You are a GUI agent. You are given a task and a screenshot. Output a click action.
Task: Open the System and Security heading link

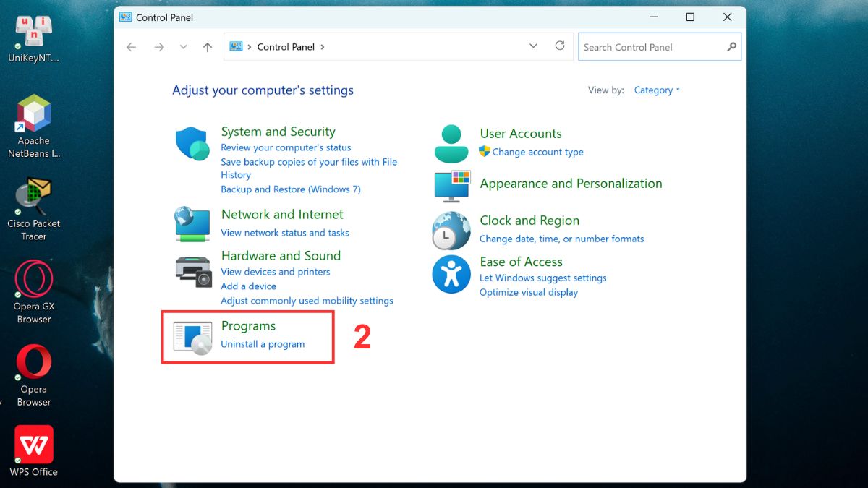click(278, 132)
